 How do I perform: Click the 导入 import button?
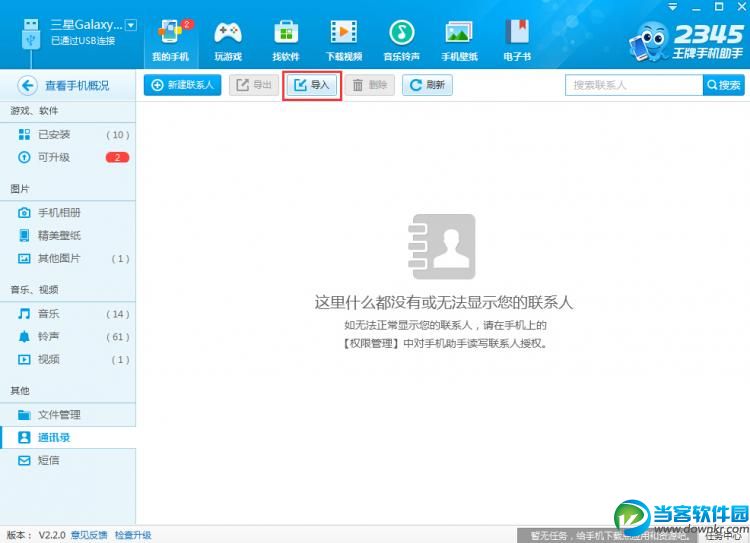(312, 85)
